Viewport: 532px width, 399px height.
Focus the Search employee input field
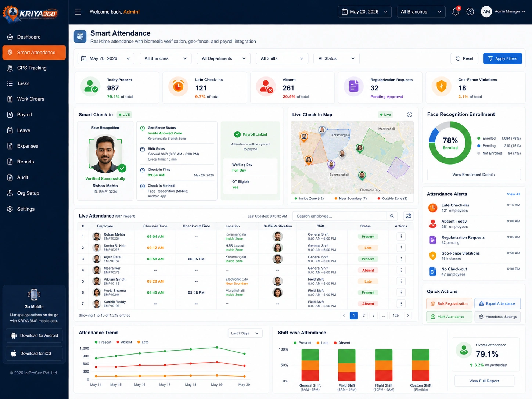pyautogui.click(x=339, y=216)
